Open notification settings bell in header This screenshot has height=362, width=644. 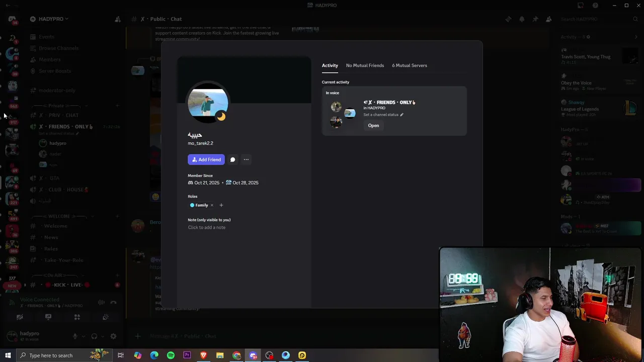pos(522,19)
